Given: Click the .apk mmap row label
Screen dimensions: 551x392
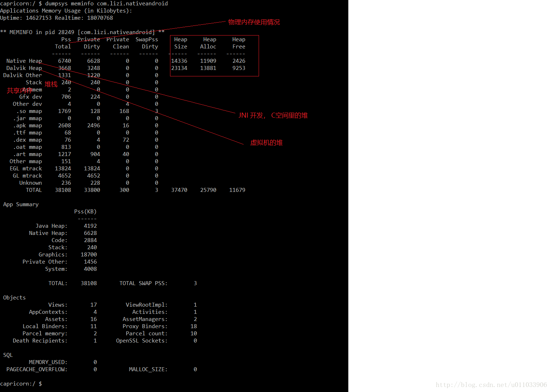Looking at the screenshot, I should pyautogui.click(x=27, y=126).
